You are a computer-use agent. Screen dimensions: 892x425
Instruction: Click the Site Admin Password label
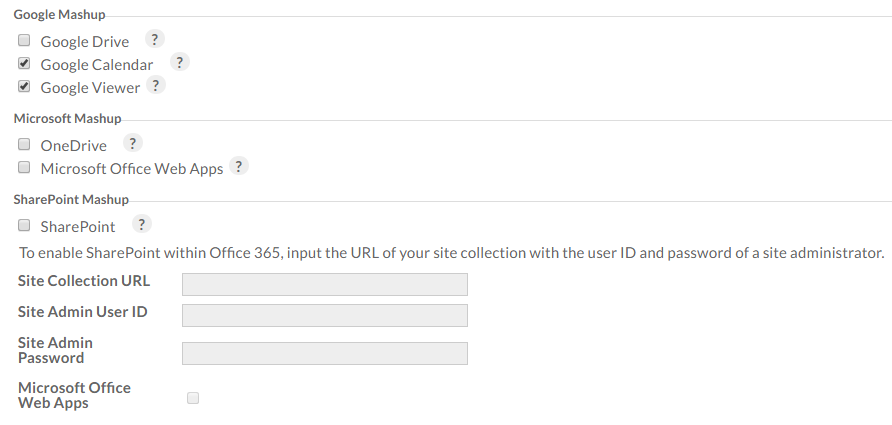55,350
